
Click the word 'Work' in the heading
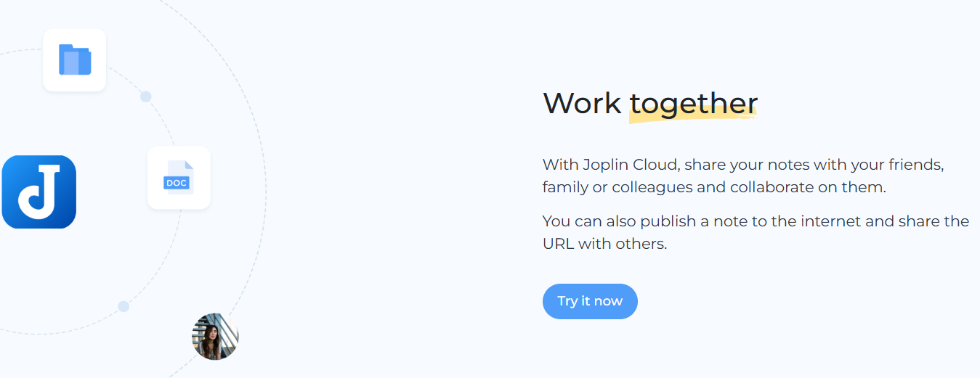(583, 103)
